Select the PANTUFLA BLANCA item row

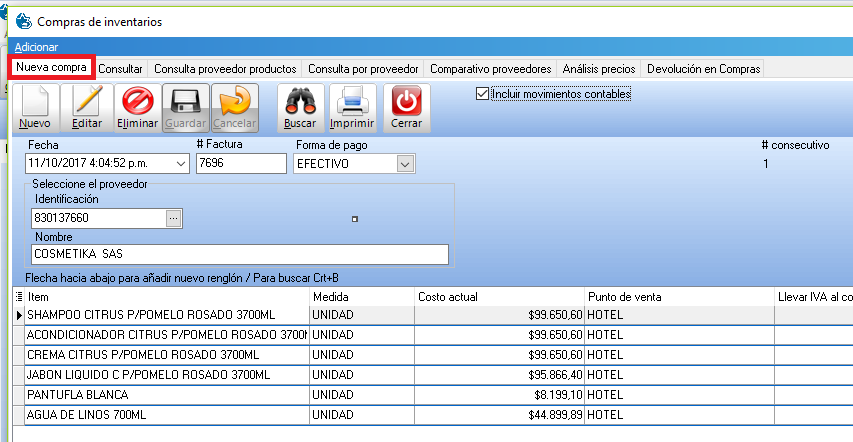160,394
